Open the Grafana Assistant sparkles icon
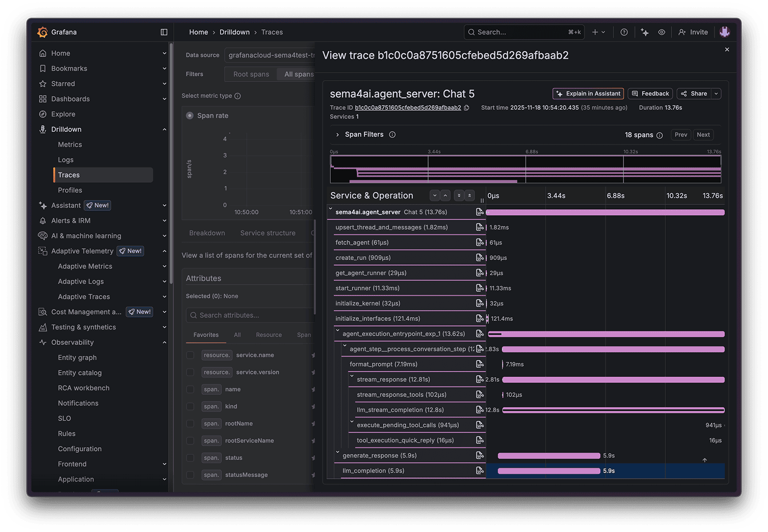Viewport: 768px width, 532px height. pos(644,32)
